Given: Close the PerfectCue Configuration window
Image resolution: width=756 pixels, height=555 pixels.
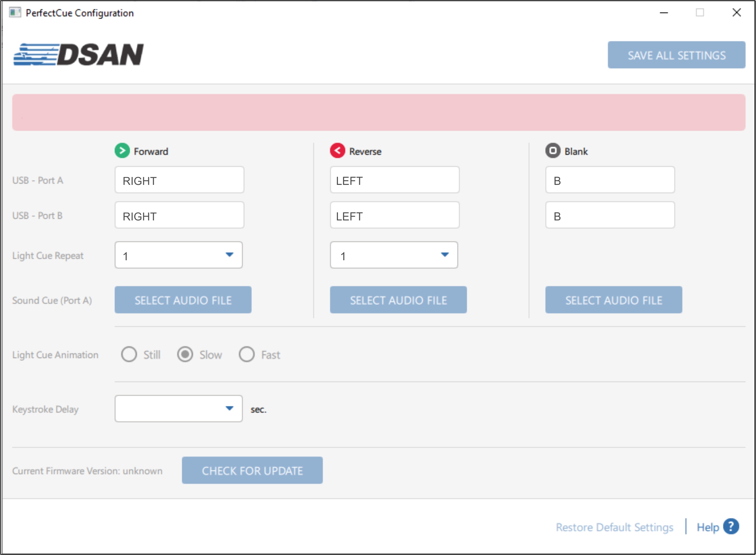Looking at the screenshot, I should coord(737,13).
